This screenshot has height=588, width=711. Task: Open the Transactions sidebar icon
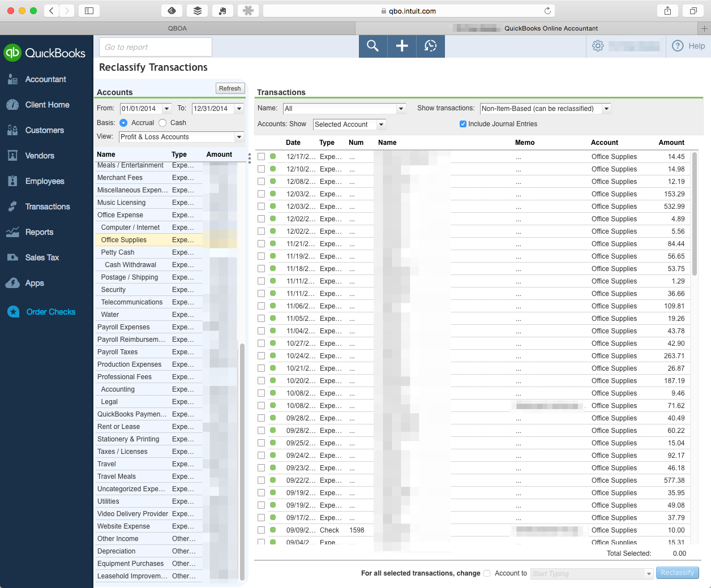click(x=12, y=207)
